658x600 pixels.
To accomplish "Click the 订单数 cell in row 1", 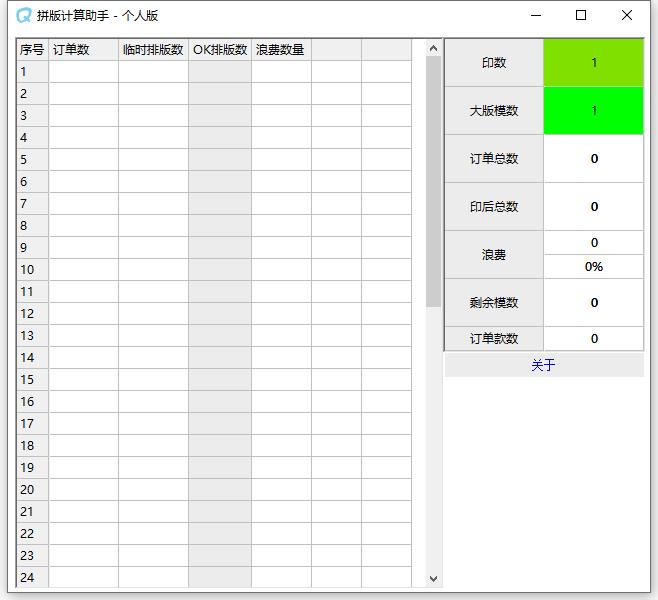I will pos(83,72).
